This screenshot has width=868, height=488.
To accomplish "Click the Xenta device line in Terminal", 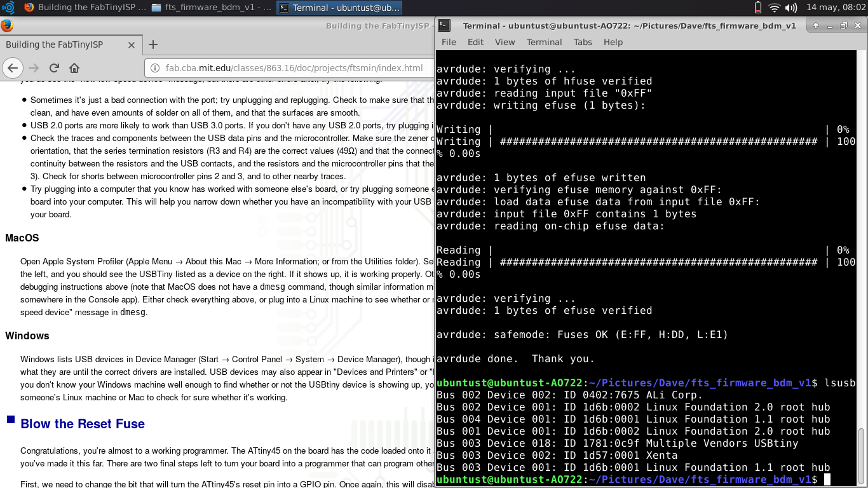I will coord(557,455).
